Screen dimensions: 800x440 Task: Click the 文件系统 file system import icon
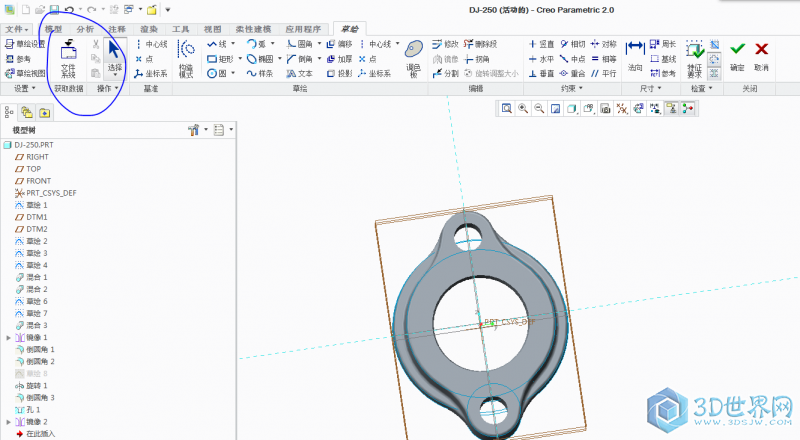[68, 58]
